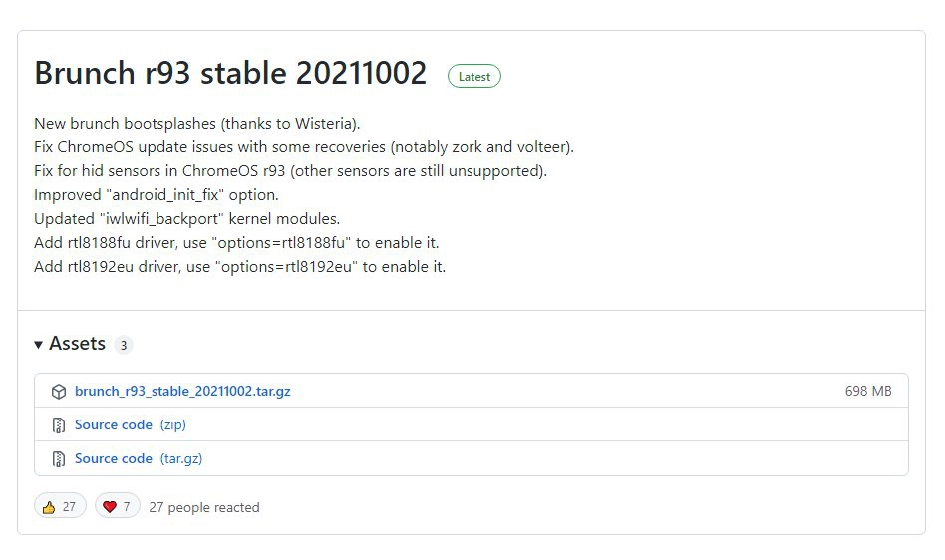
Task: Click the Assets count badge showing 3
Action: (x=124, y=345)
